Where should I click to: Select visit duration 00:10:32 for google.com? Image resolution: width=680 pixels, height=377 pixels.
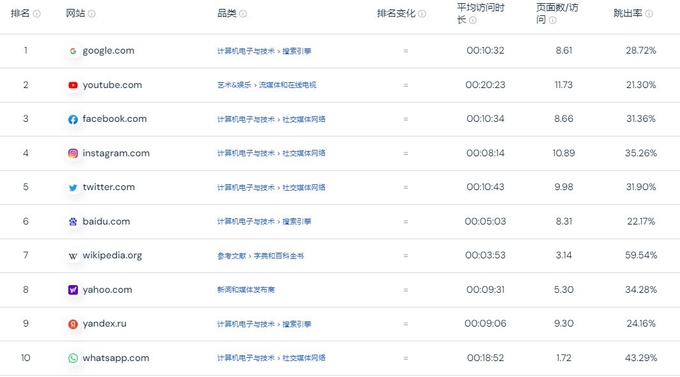coord(485,51)
